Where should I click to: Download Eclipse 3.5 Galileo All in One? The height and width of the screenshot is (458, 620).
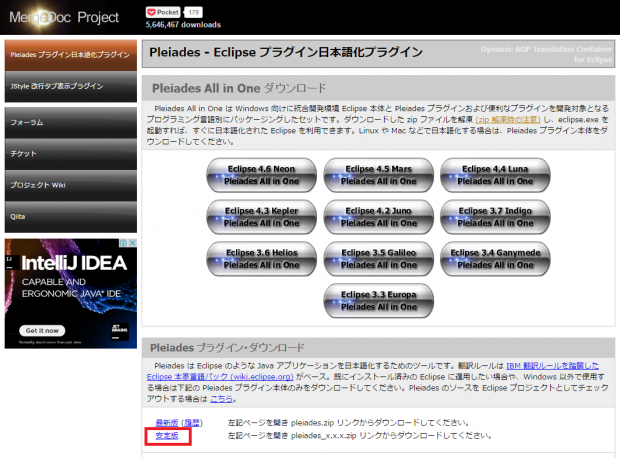pos(378,259)
